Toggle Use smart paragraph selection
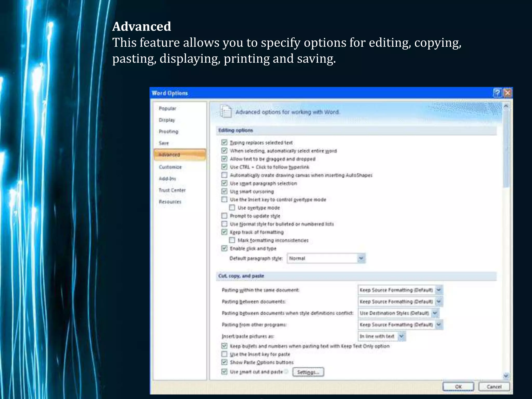The image size is (532, 399). click(224, 183)
